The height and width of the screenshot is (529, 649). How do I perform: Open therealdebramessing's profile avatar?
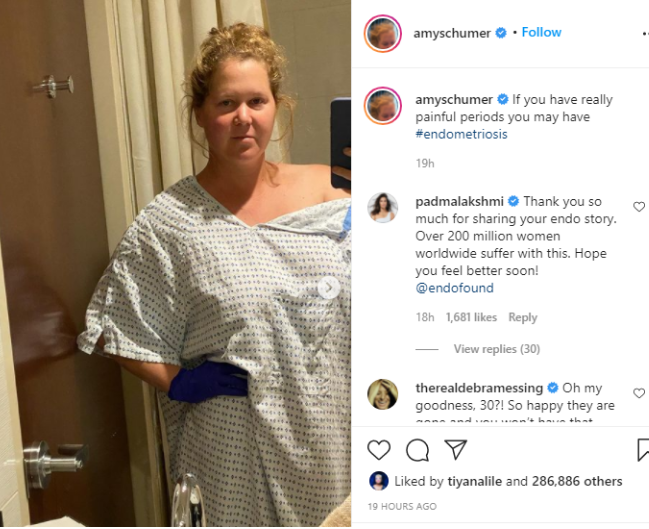point(382,394)
